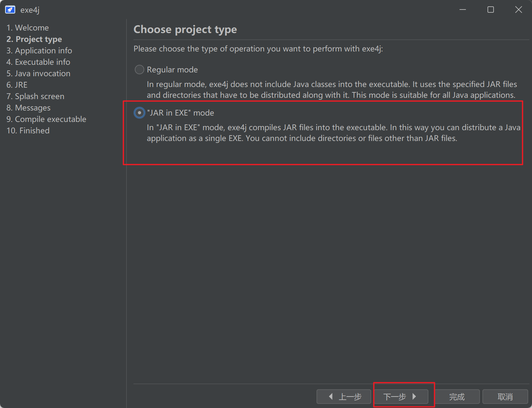Jump to Compile executable step

tap(46, 119)
